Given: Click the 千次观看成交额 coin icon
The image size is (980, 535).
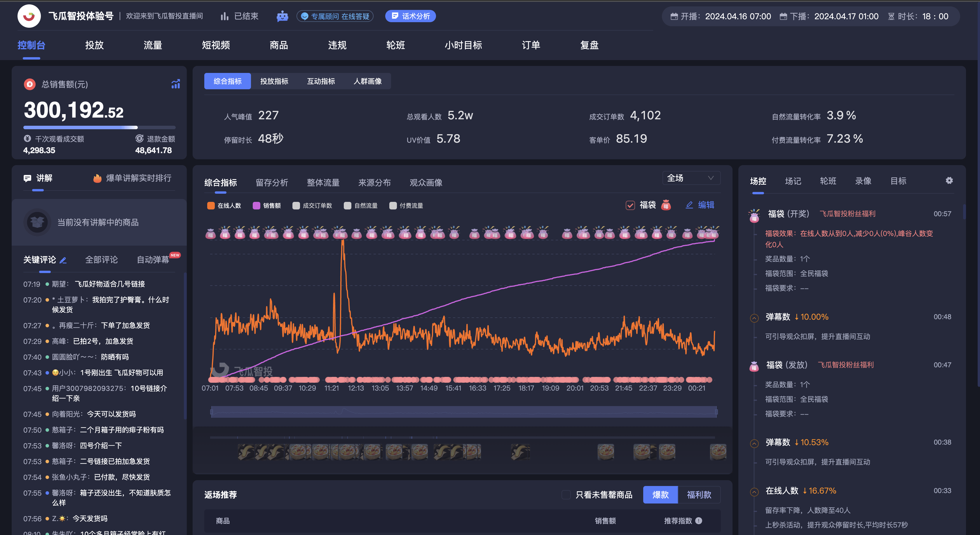Looking at the screenshot, I should (27, 138).
